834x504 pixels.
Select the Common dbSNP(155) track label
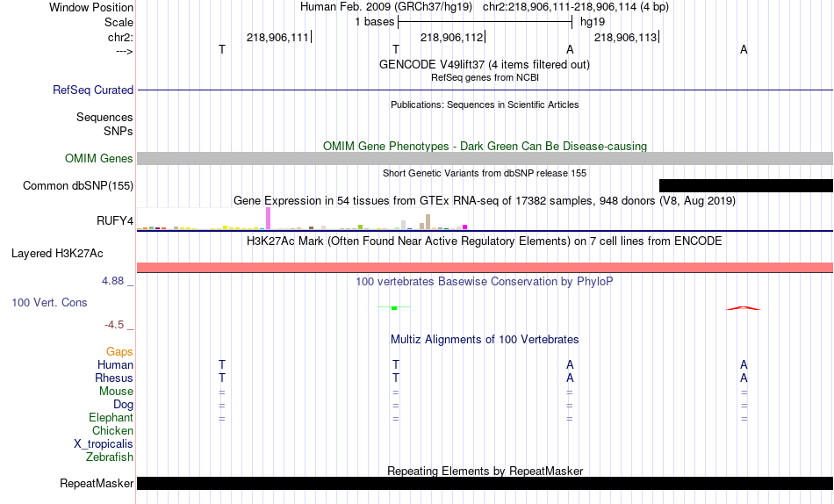pyautogui.click(x=78, y=186)
